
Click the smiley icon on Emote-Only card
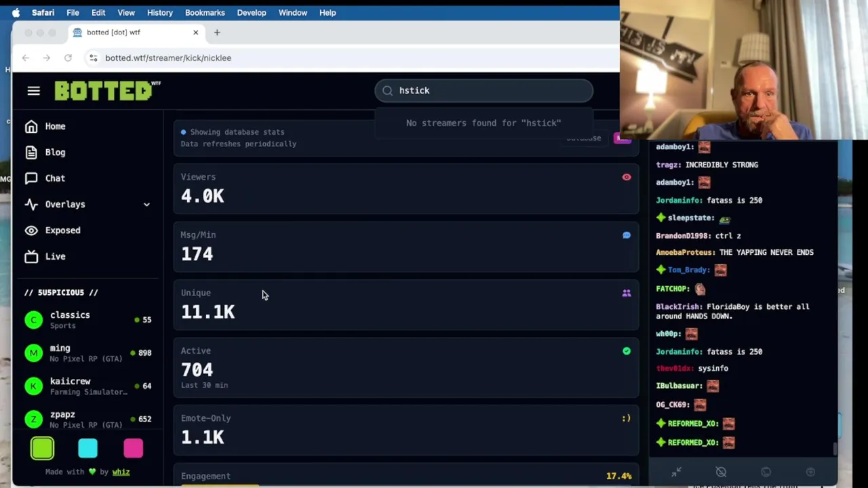[627, 418]
